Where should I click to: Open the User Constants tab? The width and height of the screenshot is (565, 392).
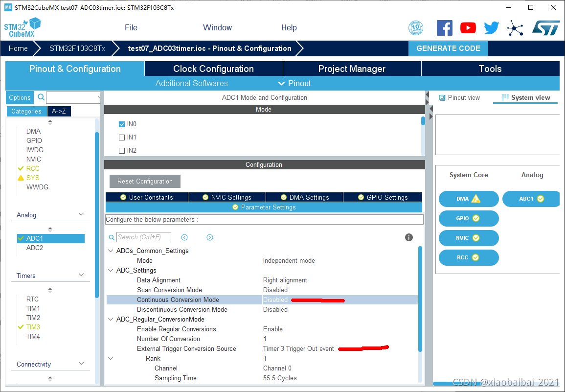pyautogui.click(x=147, y=197)
